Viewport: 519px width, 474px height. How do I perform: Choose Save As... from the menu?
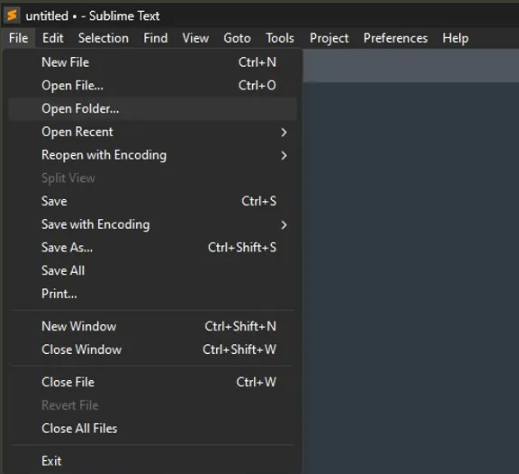(152, 248)
